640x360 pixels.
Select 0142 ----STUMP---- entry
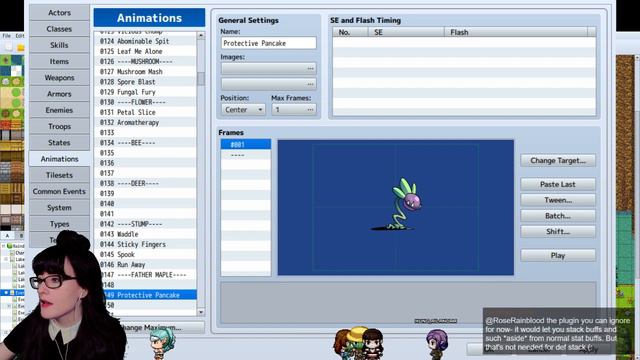(x=145, y=224)
